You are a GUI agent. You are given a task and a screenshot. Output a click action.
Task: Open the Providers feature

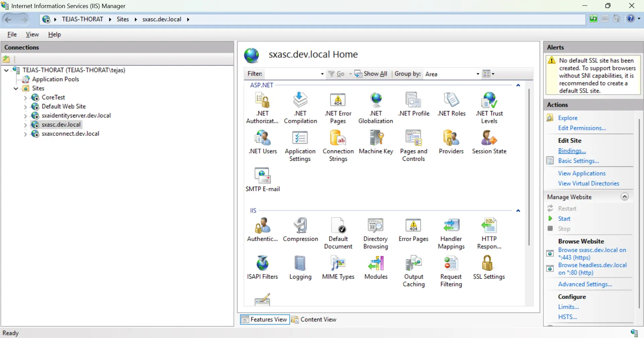click(x=451, y=142)
